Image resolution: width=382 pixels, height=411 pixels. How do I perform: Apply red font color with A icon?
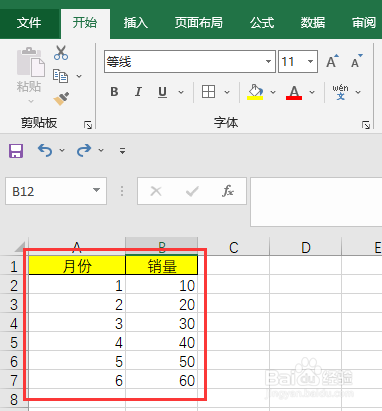[294, 92]
